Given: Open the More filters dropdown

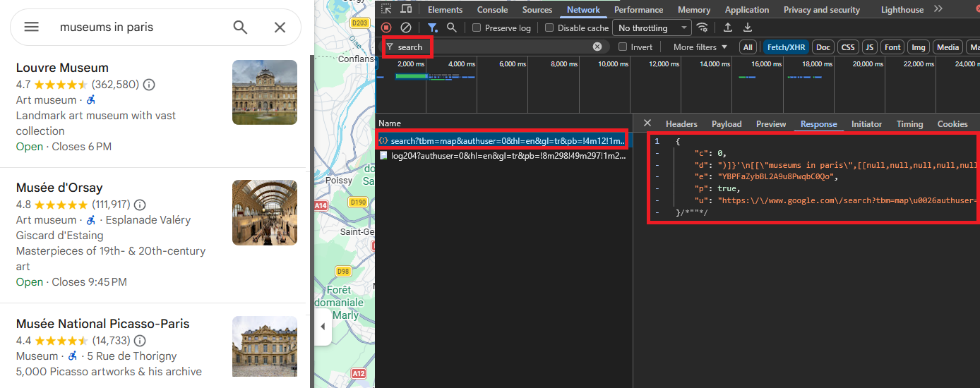Looking at the screenshot, I should coord(700,47).
